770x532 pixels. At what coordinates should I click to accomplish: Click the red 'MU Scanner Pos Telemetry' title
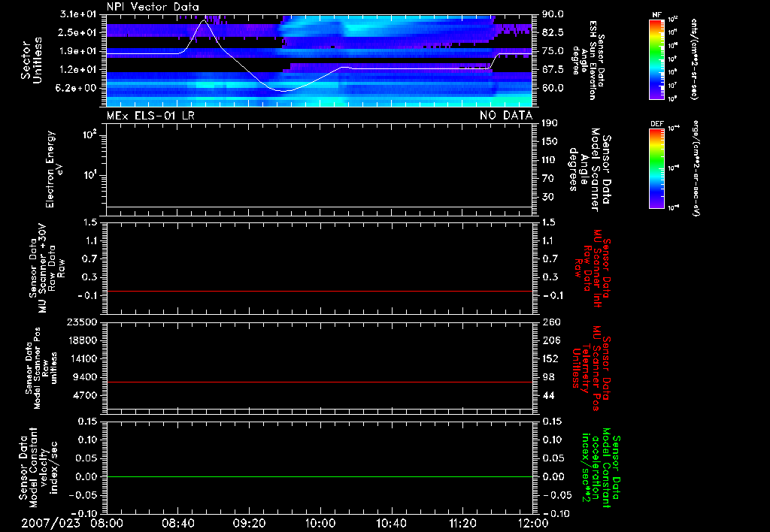coord(590,368)
